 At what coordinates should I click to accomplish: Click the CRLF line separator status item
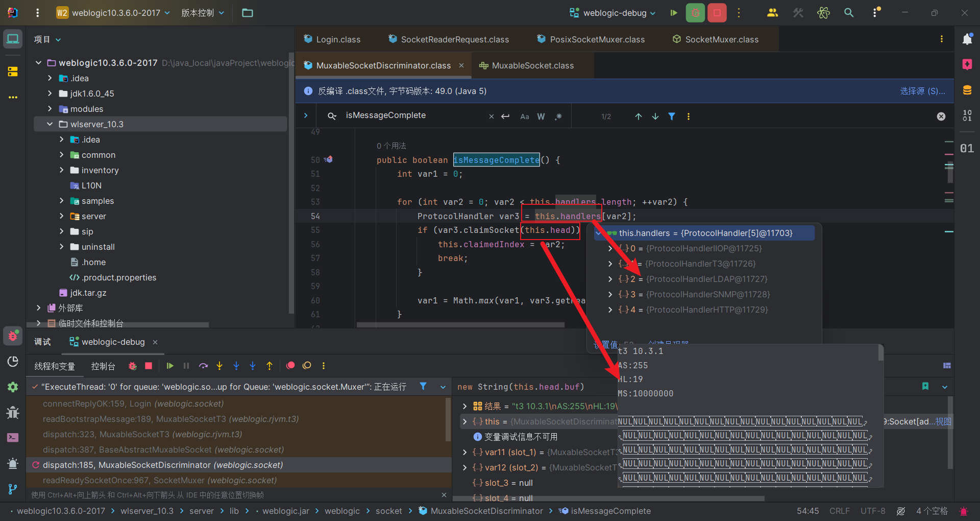coord(840,511)
